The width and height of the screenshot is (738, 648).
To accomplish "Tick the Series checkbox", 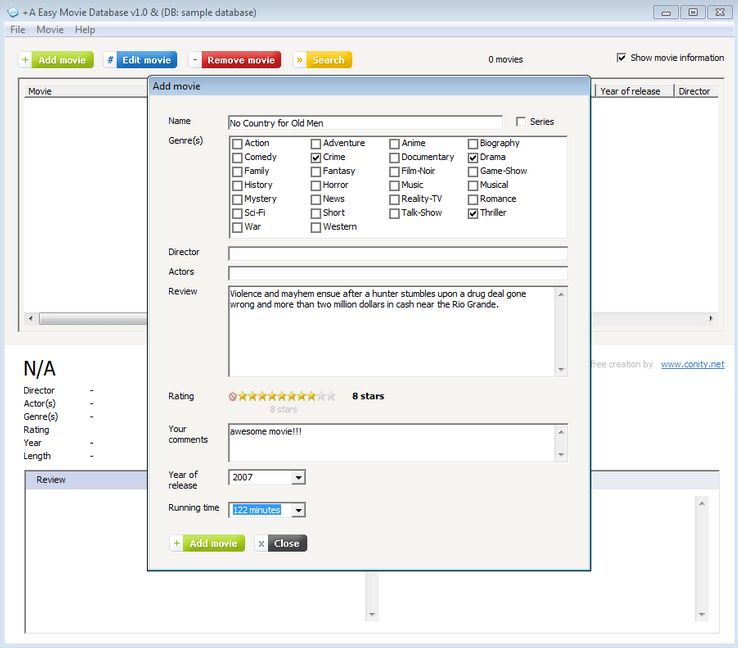I will coord(521,122).
